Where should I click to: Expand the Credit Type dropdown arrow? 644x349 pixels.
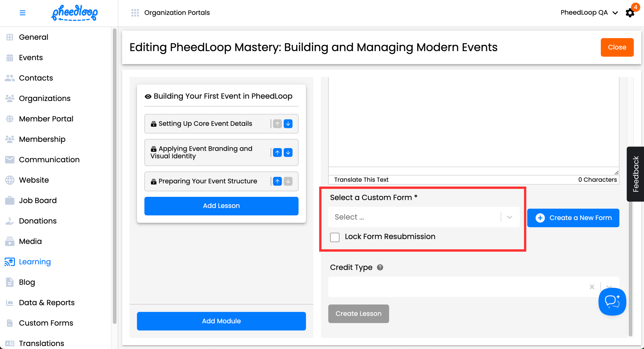(609, 286)
